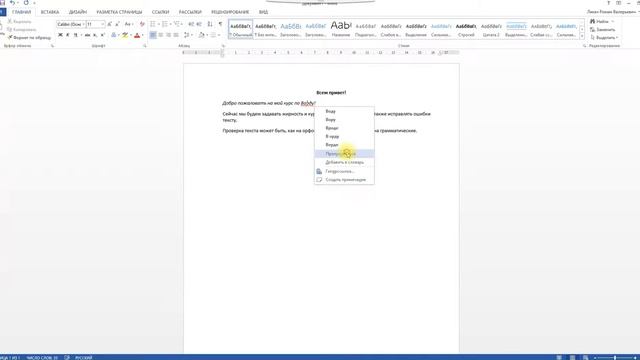
Task: Click the Replace (Заменить) button
Action: click(602, 29)
